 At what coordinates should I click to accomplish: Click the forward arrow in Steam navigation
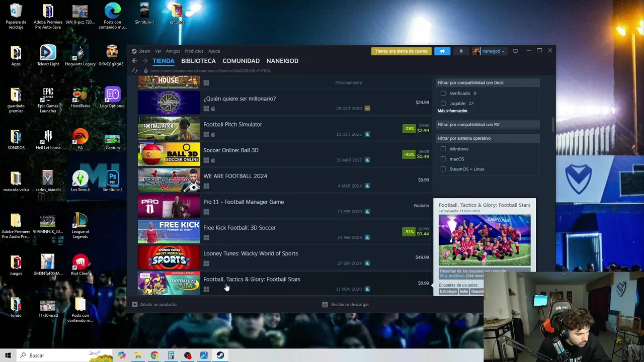(145, 61)
